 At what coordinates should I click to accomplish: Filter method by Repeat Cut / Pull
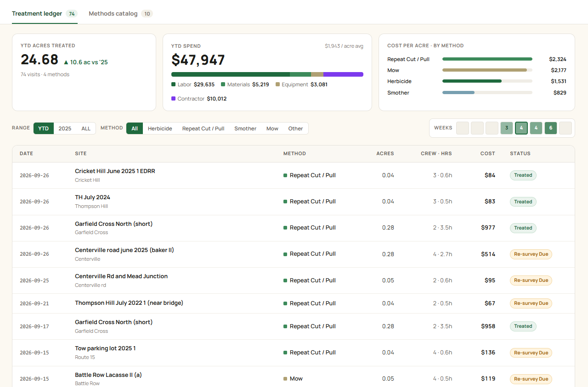pos(203,129)
